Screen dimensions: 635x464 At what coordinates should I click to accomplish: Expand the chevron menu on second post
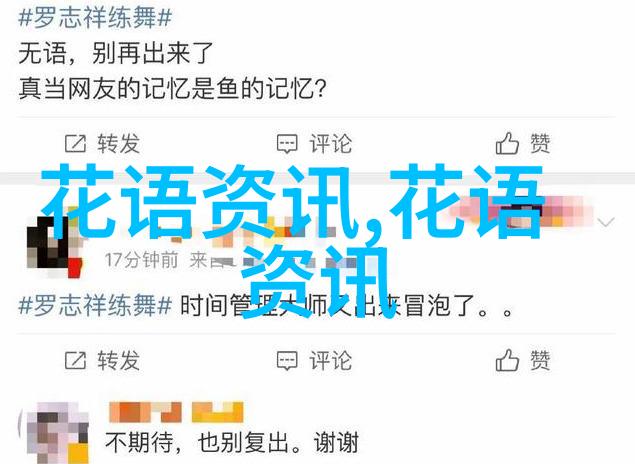pos(606,222)
